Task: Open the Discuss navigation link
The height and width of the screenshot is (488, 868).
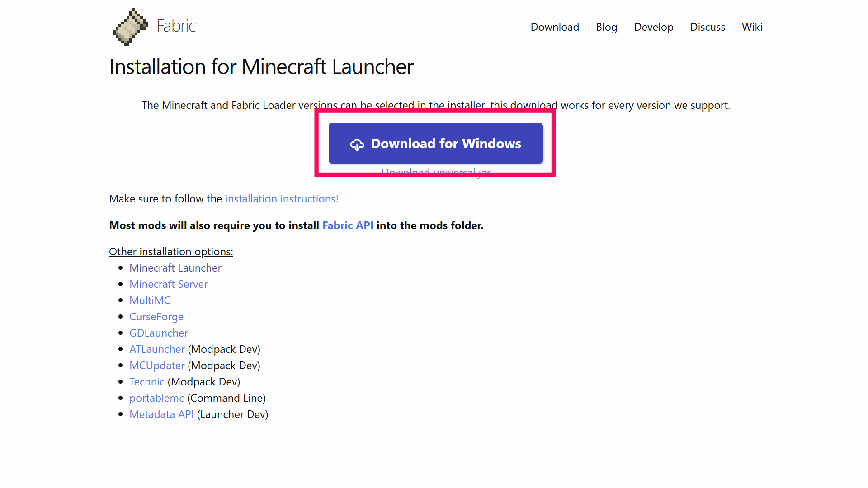Action: pos(708,27)
